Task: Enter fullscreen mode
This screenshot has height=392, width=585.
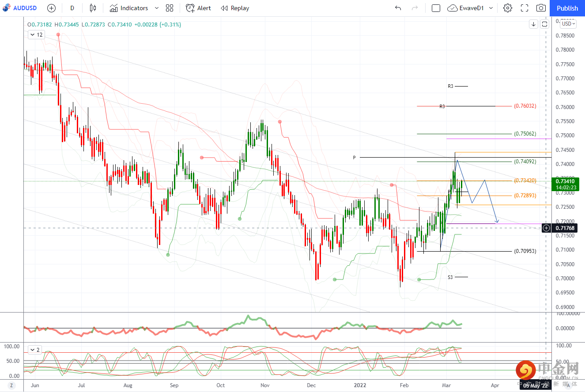Action: (525, 8)
